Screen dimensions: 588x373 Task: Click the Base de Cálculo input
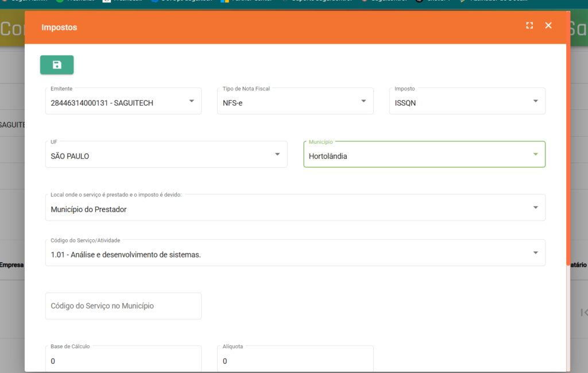pyautogui.click(x=123, y=361)
